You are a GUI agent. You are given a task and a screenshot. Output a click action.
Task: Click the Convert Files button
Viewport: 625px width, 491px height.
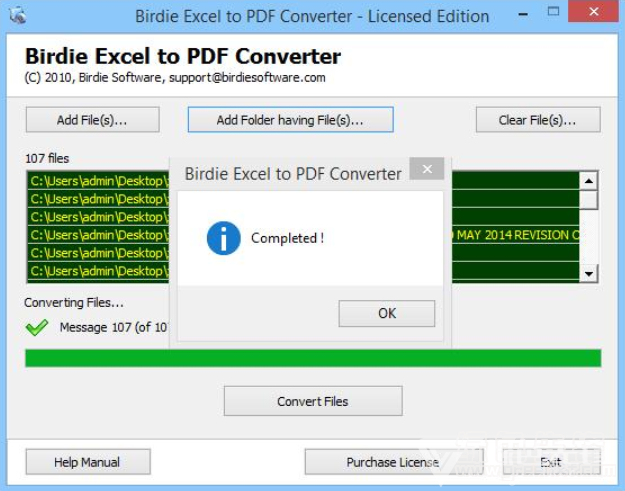point(313,401)
